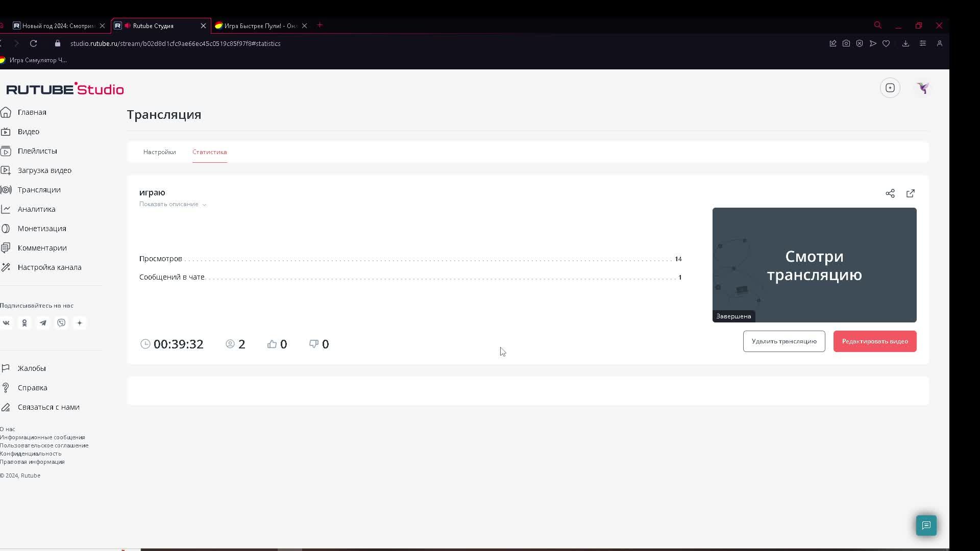
Task: Open the user avatar profile menu
Action: (922, 88)
